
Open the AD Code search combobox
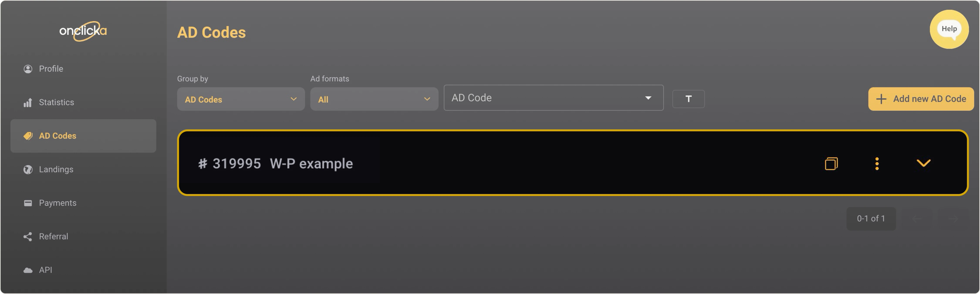point(554,98)
